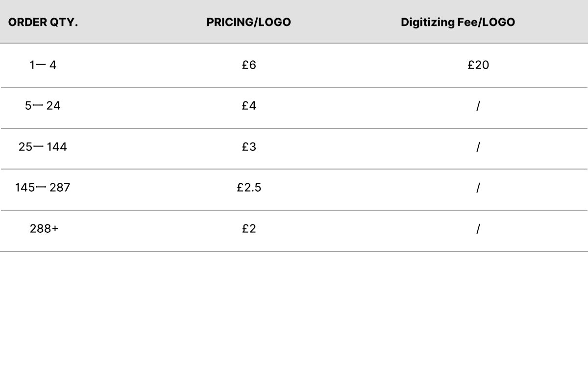Select the £6 price cell

(x=249, y=65)
